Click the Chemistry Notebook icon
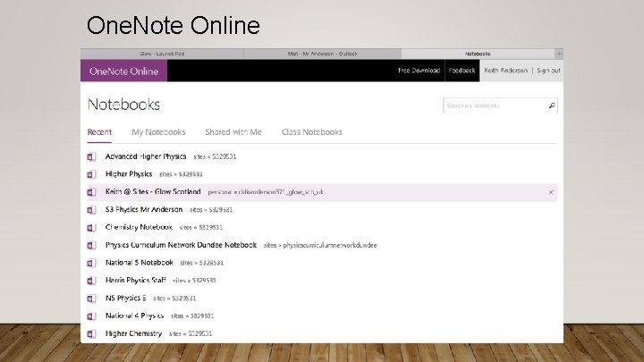The height and width of the screenshot is (362, 644). (91, 227)
